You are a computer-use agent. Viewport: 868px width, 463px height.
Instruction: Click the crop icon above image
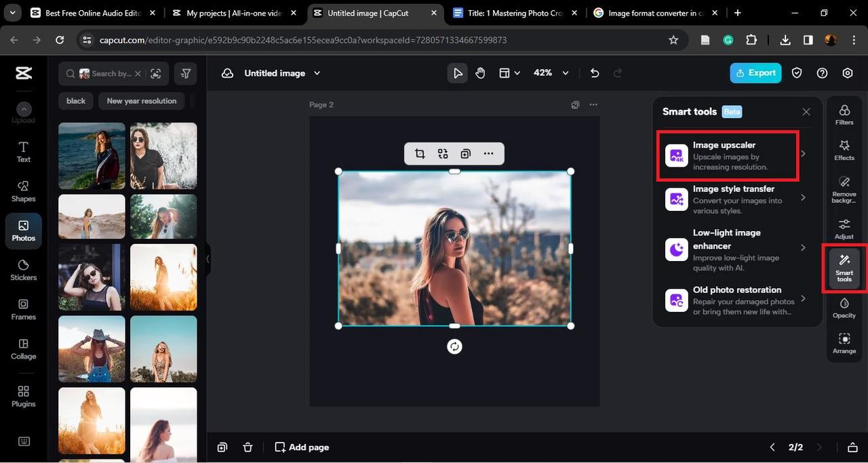420,154
